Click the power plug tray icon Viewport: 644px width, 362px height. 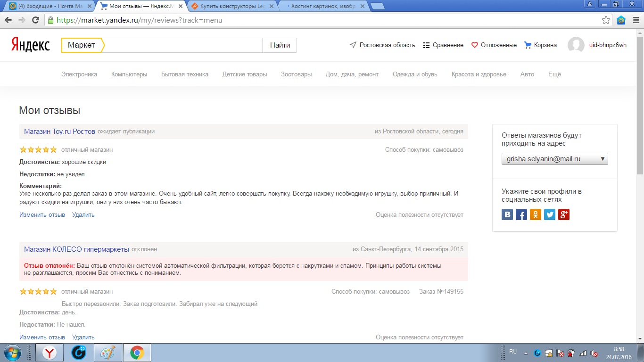(571, 353)
